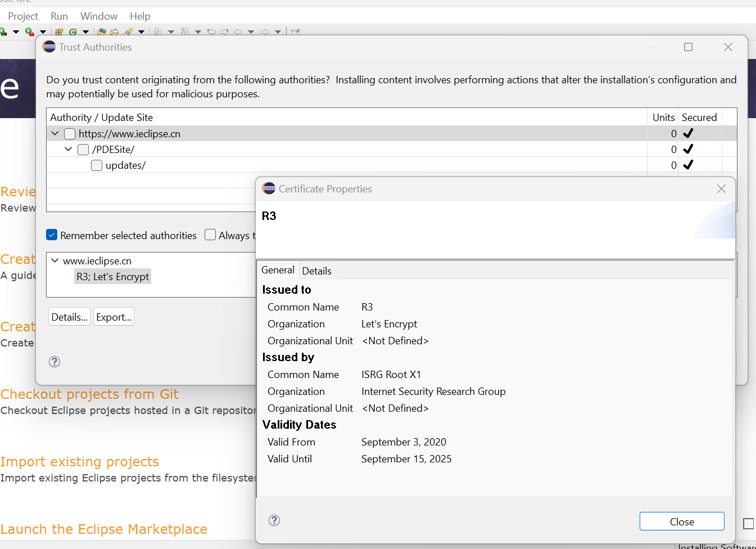Collapse the www.ieclipse.cn certificate node

(55, 260)
